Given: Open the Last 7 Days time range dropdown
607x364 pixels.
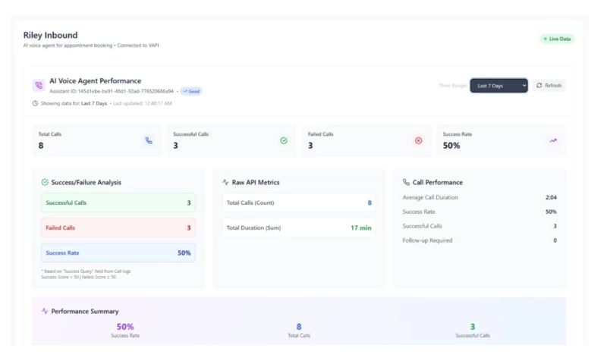Looking at the screenshot, I should pyautogui.click(x=498, y=86).
